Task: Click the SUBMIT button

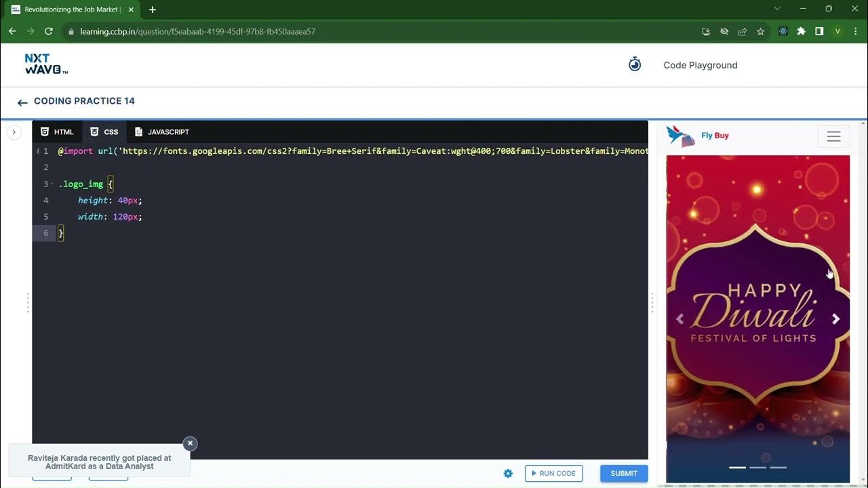Action: click(624, 473)
